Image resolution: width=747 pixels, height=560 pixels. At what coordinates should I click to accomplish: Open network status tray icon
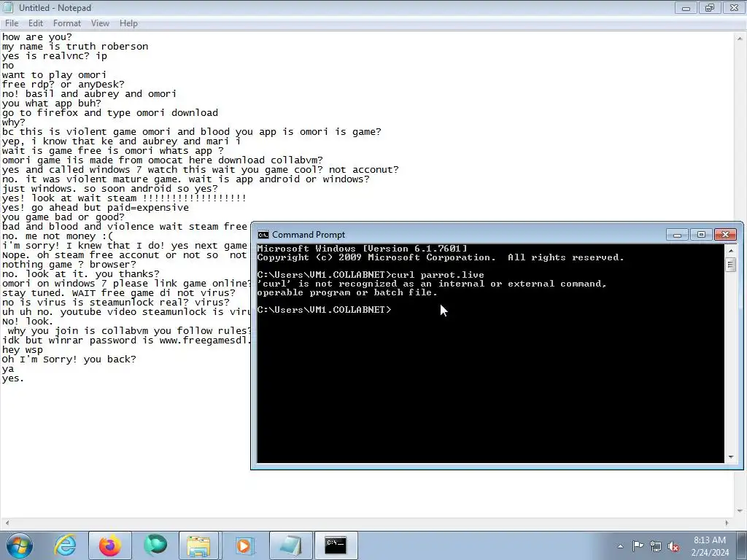click(656, 546)
